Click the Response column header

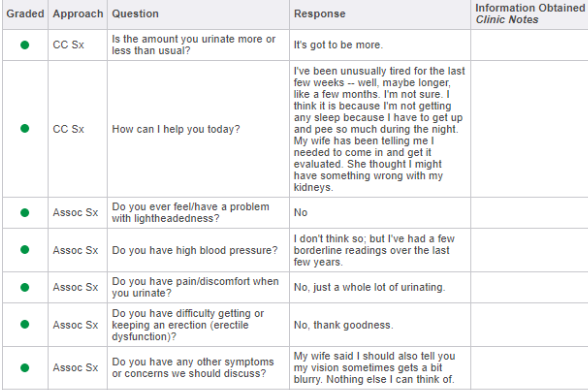pyautogui.click(x=320, y=14)
